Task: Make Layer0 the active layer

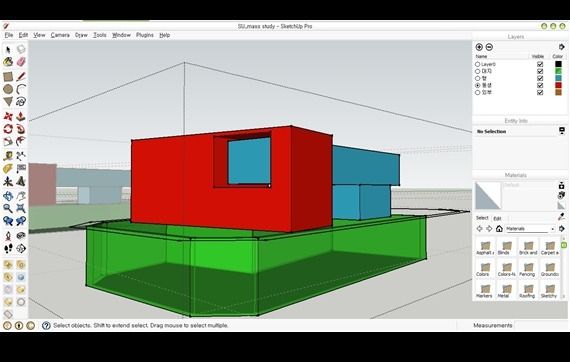Action: [x=478, y=64]
